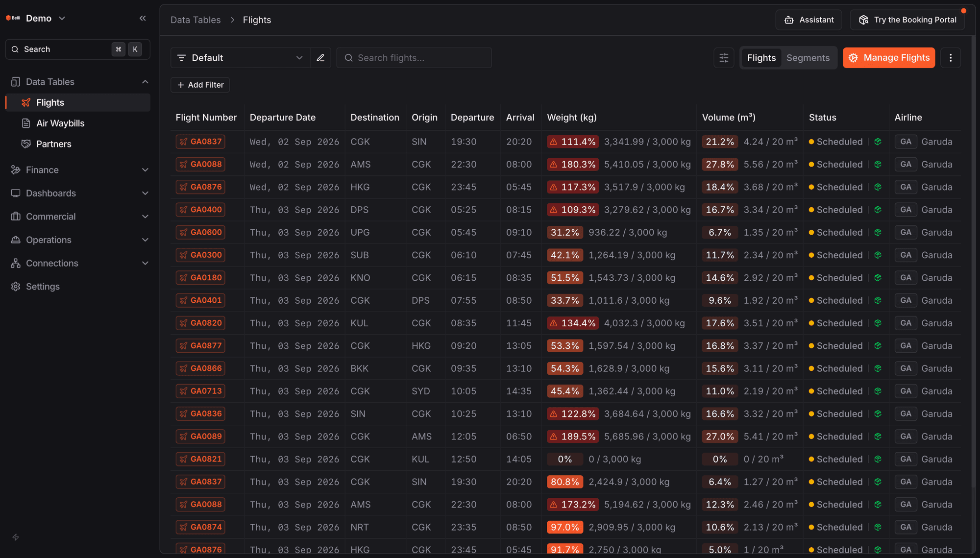The width and height of the screenshot is (980, 558).
Task: Select Flights in the sidebar
Action: coord(78,102)
